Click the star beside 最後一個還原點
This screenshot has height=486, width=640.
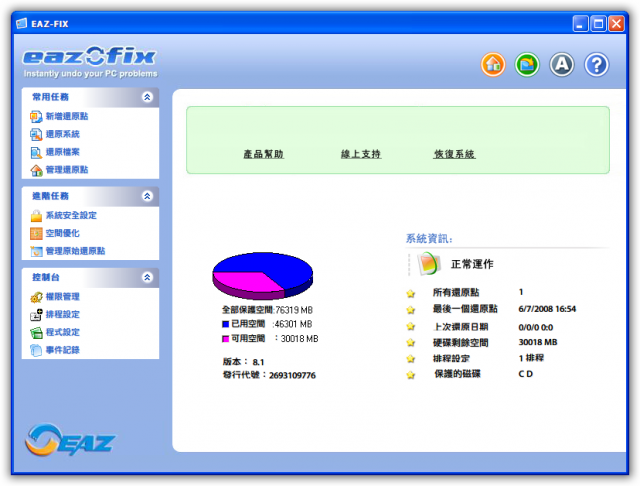pyautogui.click(x=411, y=310)
